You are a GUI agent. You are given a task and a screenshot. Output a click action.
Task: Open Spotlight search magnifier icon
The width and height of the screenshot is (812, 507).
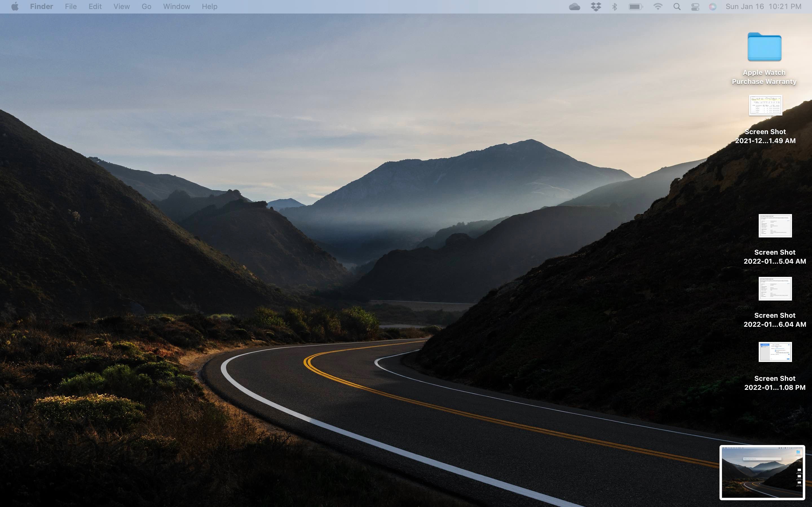point(677,7)
